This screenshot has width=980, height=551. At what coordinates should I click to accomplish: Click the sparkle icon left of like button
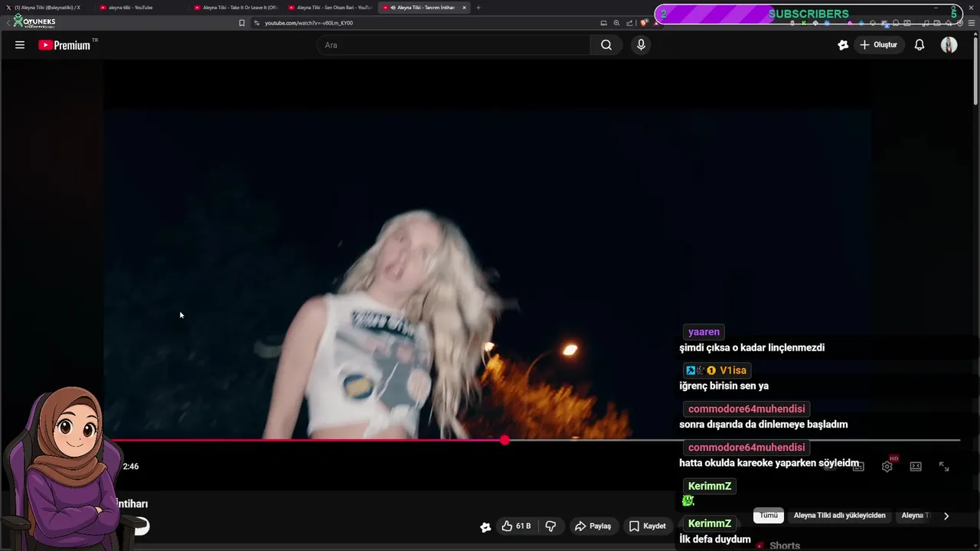485,527
